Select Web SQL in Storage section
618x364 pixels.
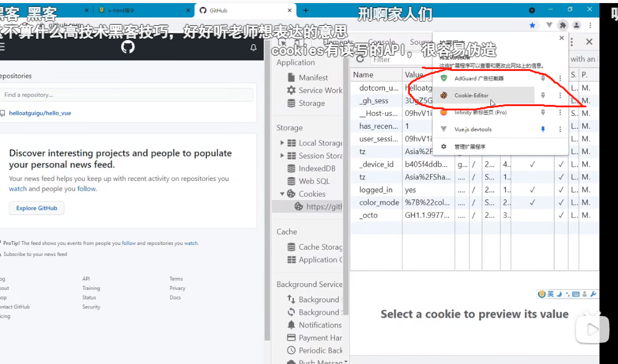pyautogui.click(x=308, y=181)
